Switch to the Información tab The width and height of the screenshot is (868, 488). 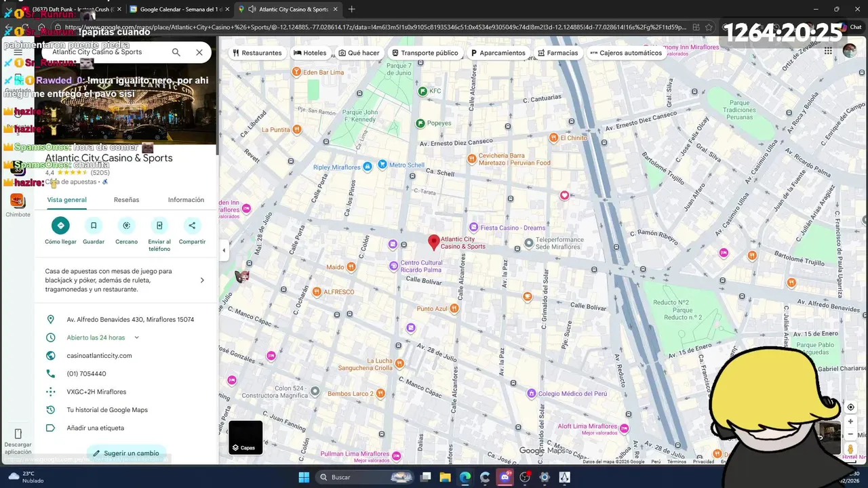point(186,200)
